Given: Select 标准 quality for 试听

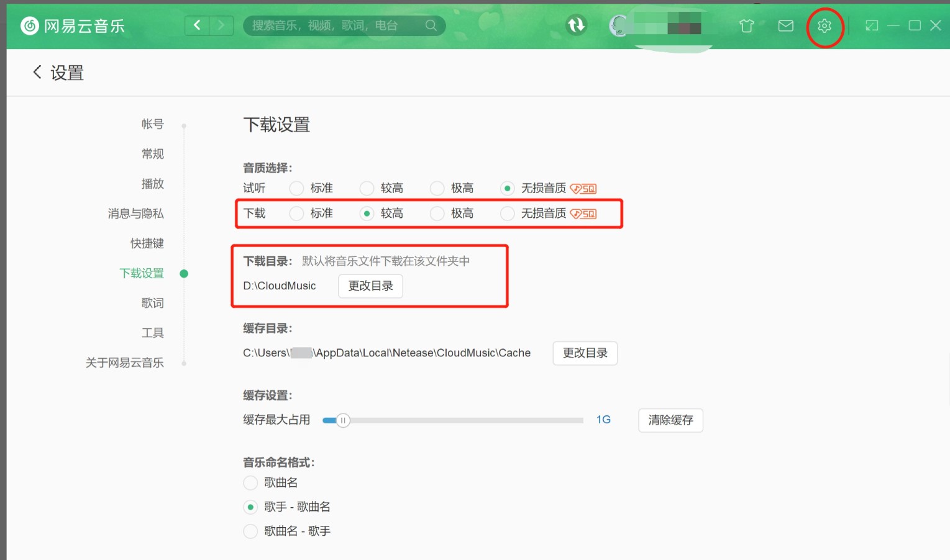Looking at the screenshot, I should [297, 188].
